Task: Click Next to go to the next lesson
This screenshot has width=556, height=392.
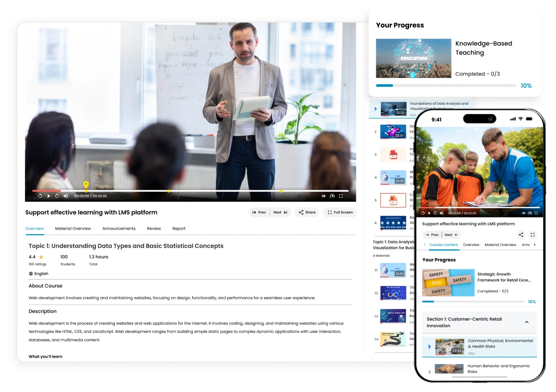Action: (x=280, y=212)
